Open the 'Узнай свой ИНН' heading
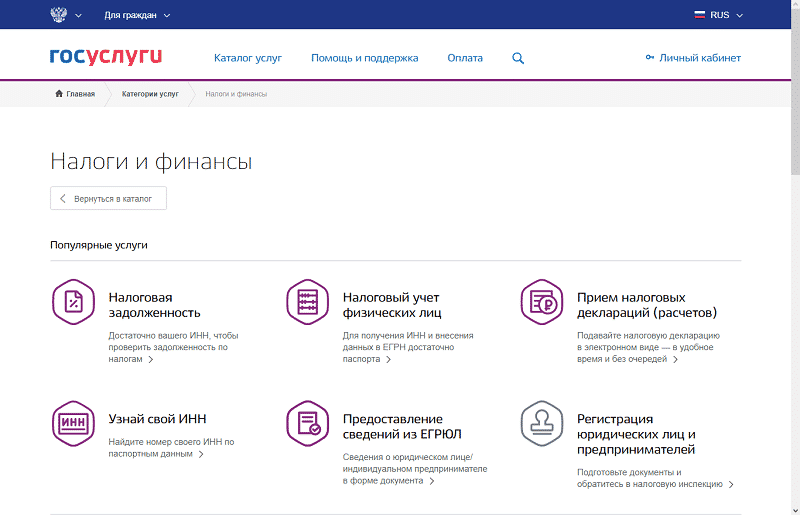The width and height of the screenshot is (800, 515). 157,419
